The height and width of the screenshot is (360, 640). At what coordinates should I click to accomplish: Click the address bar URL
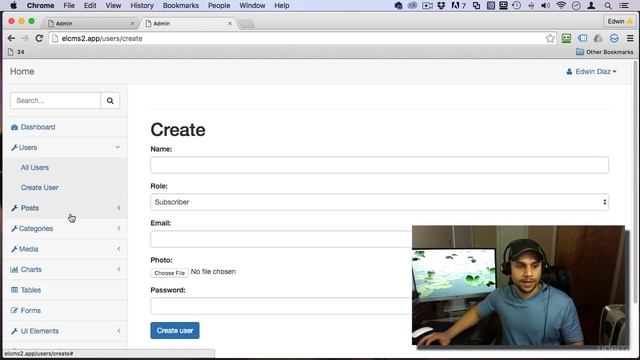tap(102, 38)
